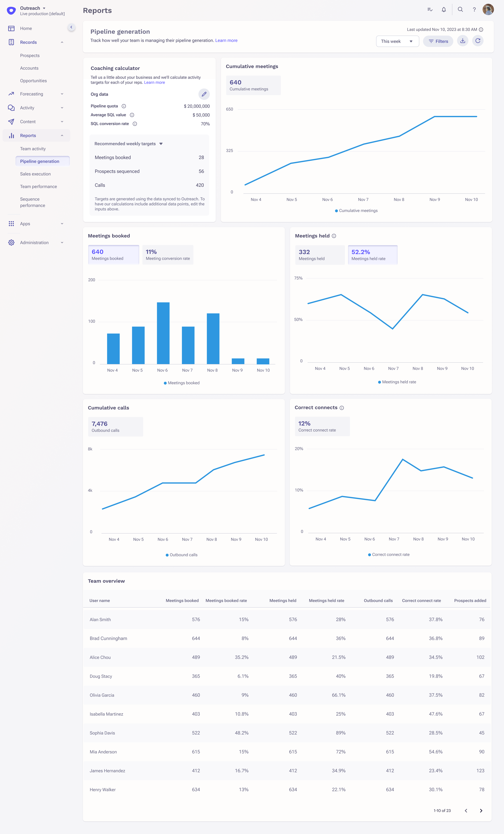
Task: Select the Meeting conversion rate card
Action: (168, 254)
